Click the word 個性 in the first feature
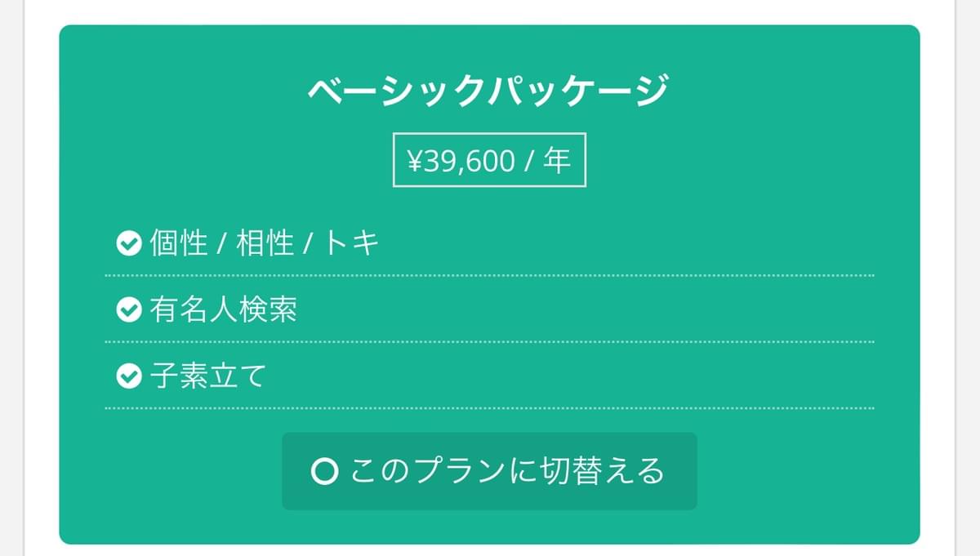The height and width of the screenshot is (556, 980). pos(179,243)
